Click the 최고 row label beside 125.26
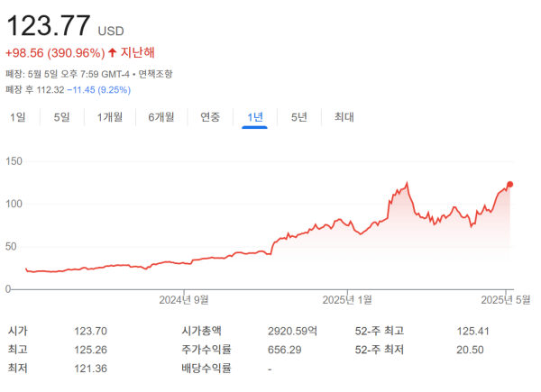This screenshot has width=541, height=392. click(18, 350)
